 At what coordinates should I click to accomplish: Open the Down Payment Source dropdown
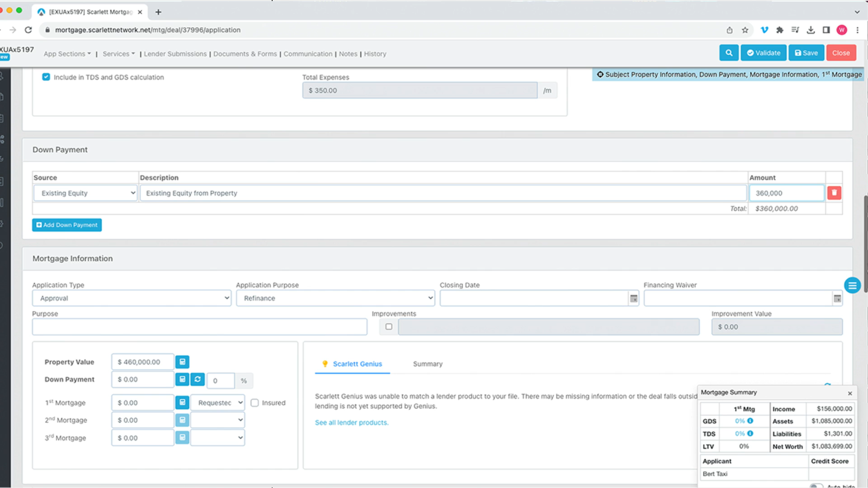click(x=85, y=193)
